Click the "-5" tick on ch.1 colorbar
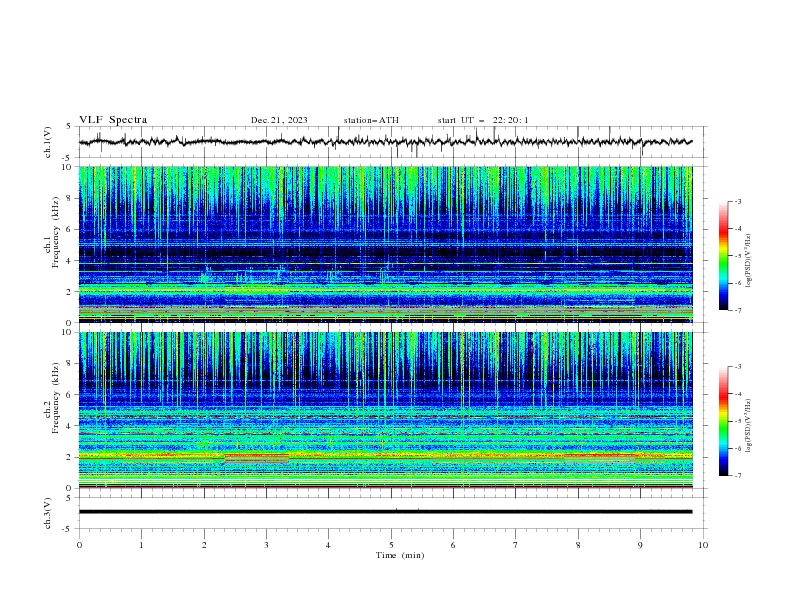Image resolution: width=792 pixels, height=612 pixels. pyautogui.click(x=738, y=256)
